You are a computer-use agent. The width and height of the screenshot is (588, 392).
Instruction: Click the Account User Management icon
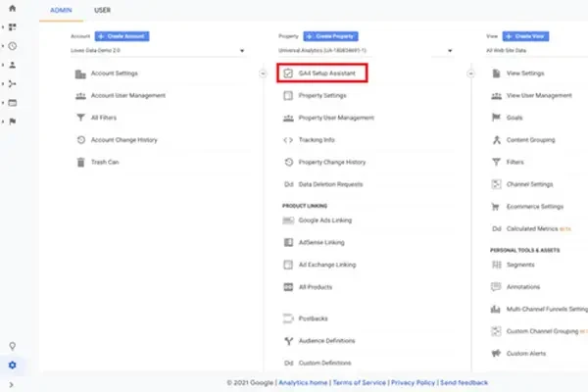click(x=80, y=96)
